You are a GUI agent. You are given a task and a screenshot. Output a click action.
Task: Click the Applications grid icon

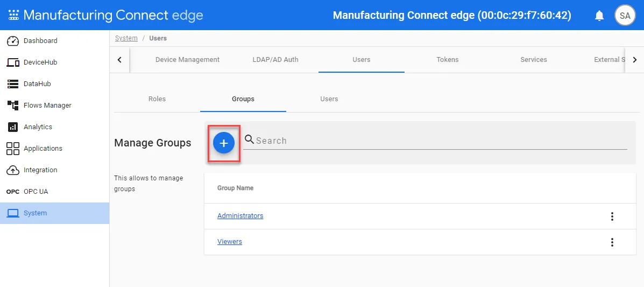(13, 149)
